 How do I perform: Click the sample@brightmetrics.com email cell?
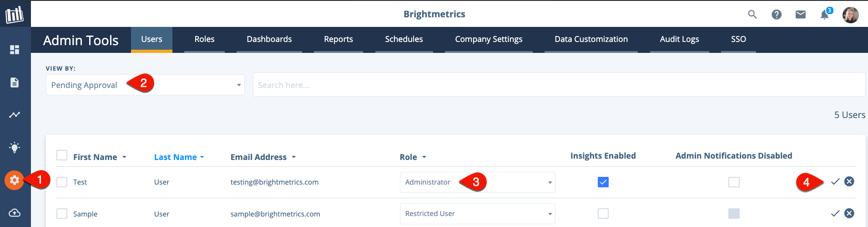coord(275,214)
